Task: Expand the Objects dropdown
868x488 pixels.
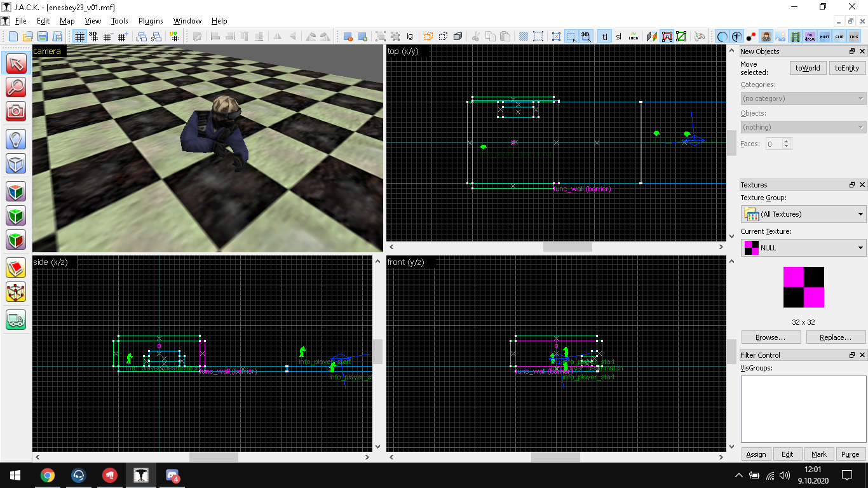Action: 803,127
